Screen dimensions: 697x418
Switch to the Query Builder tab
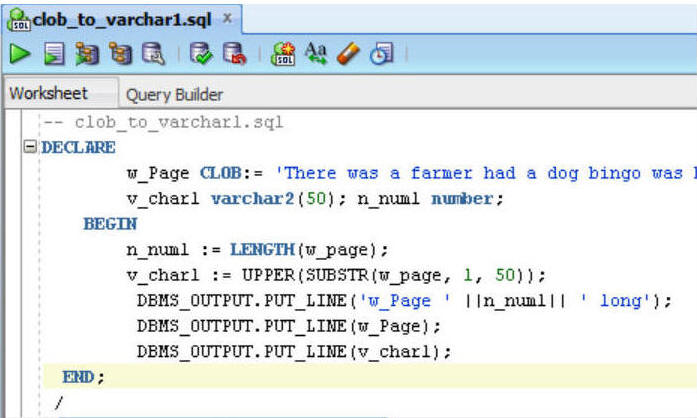coord(174,95)
